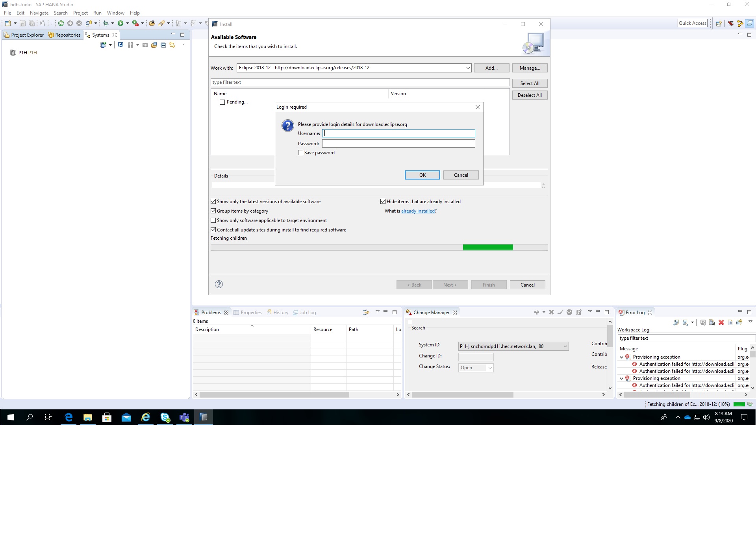Viewport: 756px width, 544px height.
Task: Click the help question mark icon in Install dialog
Action: coord(219,284)
